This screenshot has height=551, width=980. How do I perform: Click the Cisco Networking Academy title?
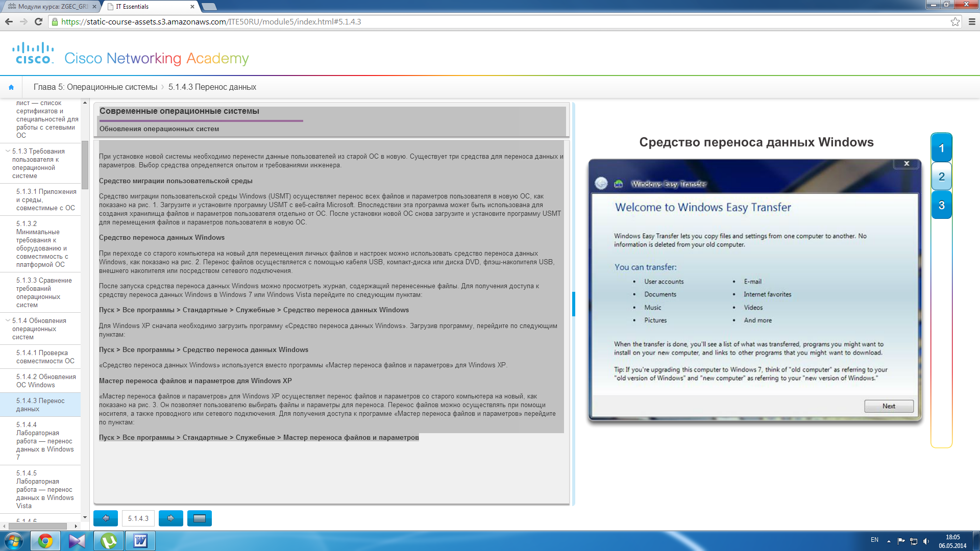(156, 59)
